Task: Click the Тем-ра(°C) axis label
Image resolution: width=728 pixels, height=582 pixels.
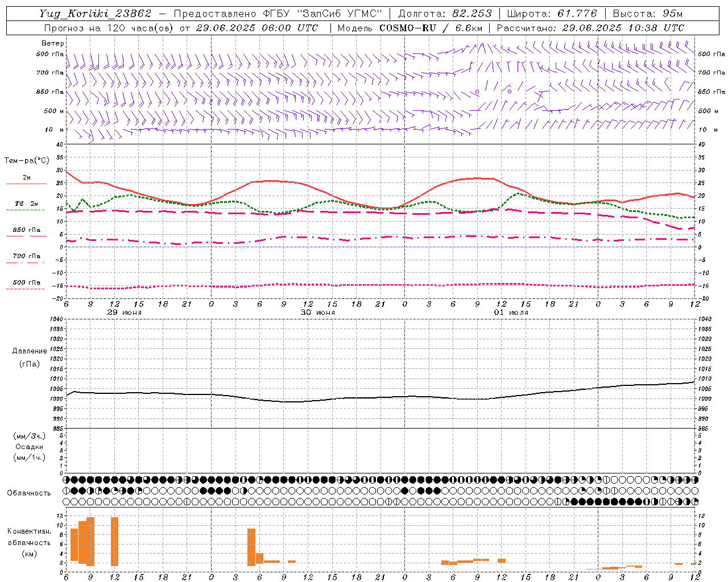Action: [x=27, y=161]
